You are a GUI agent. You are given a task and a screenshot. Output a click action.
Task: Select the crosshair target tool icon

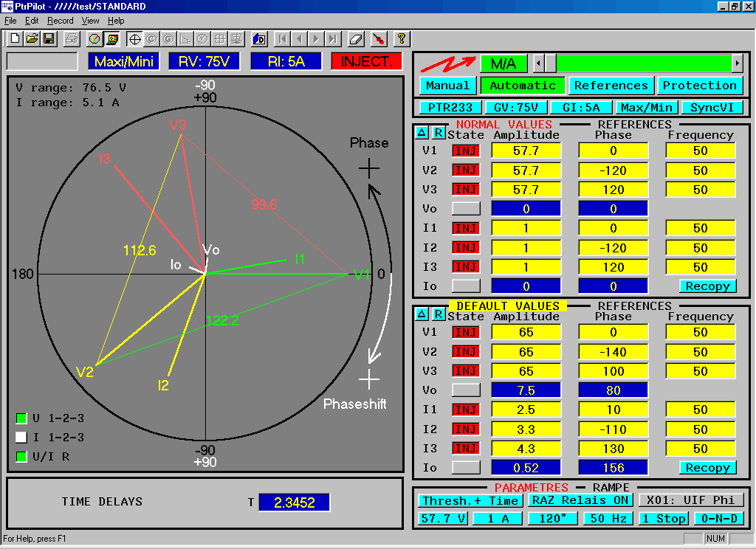coord(134,38)
